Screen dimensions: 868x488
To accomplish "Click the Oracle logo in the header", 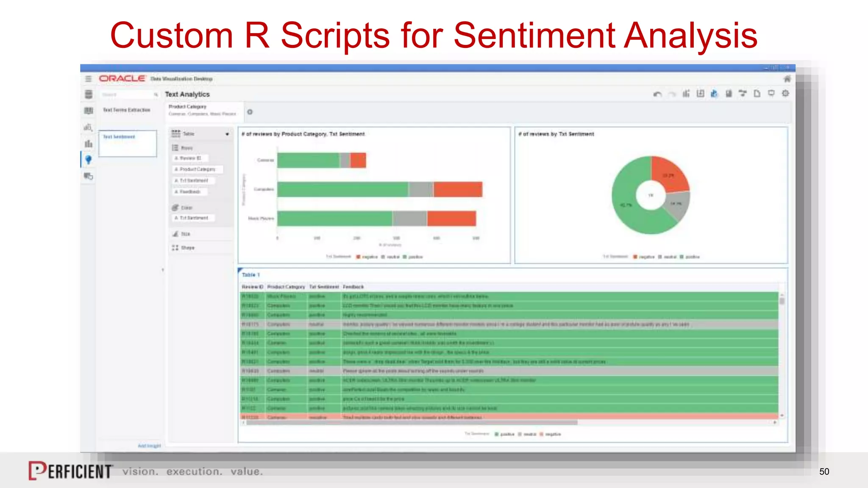I will [122, 79].
